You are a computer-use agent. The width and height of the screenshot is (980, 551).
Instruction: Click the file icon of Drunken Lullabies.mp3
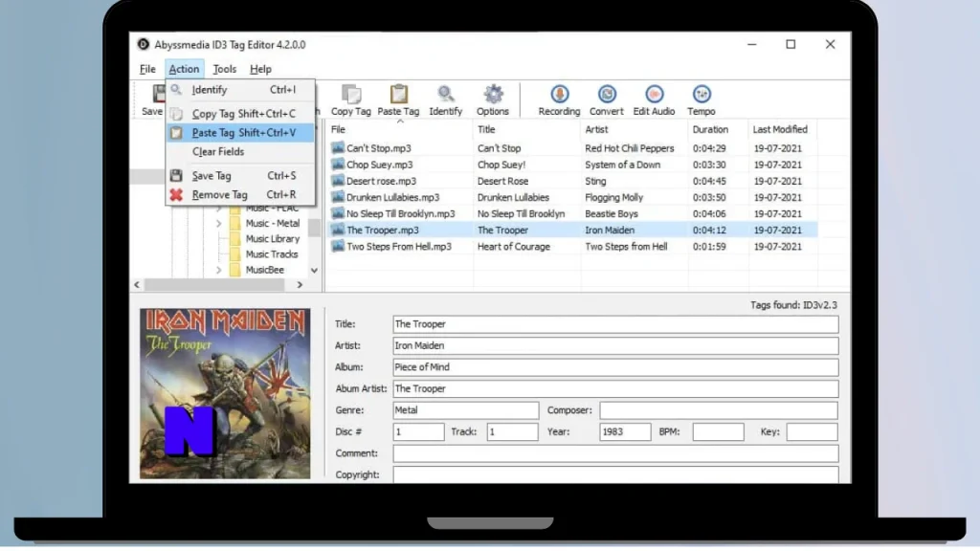pos(338,197)
